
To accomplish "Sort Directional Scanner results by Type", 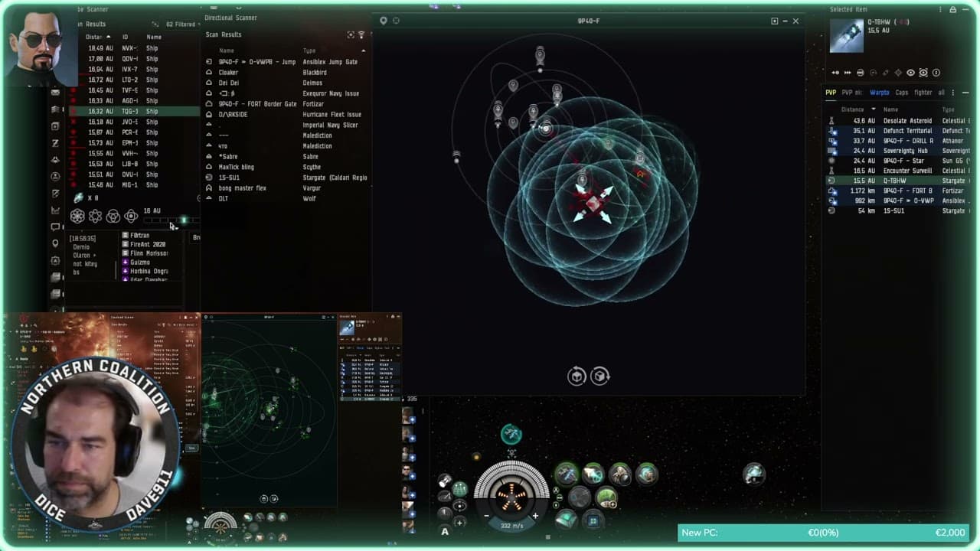I will click(309, 51).
